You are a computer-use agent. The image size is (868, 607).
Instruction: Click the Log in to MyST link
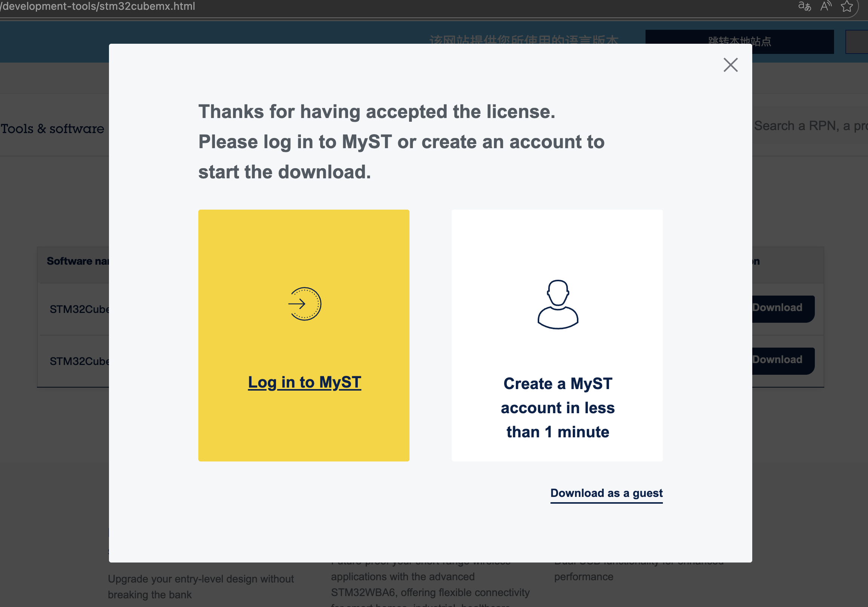point(304,382)
